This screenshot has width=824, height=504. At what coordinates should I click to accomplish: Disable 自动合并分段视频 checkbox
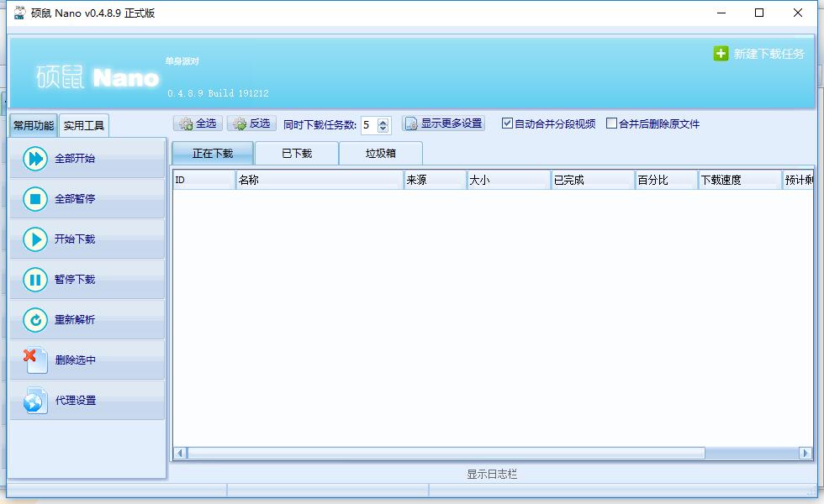pos(507,123)
